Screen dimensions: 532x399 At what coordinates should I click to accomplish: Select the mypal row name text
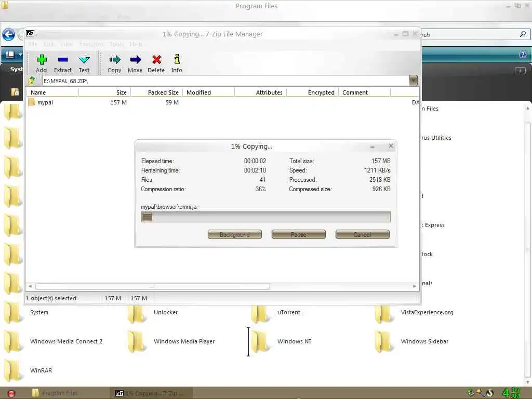(45, 102)
